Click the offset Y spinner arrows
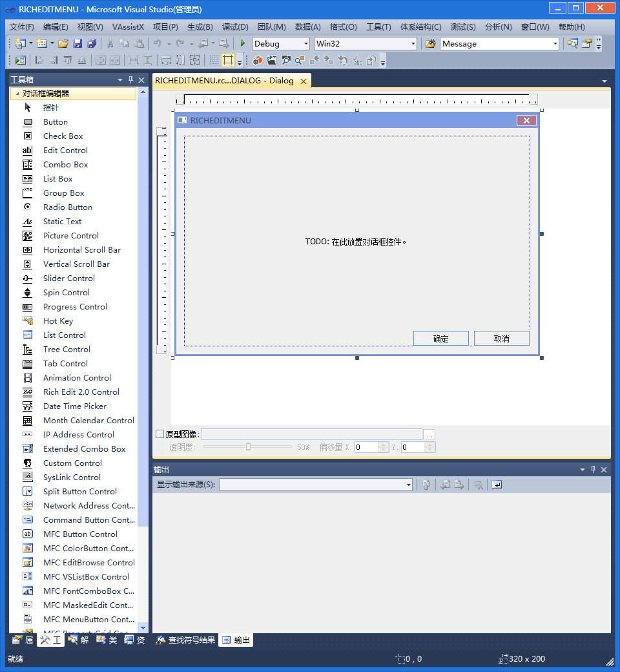This screenshot has height=672, width=620. [430, 447]
